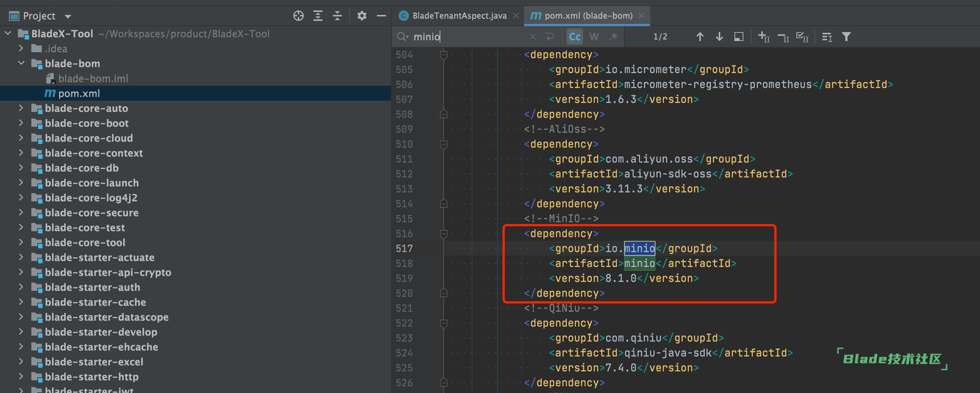Open search filter options
This screenshot has width=980, height=393.
click(x=846, y=37)
